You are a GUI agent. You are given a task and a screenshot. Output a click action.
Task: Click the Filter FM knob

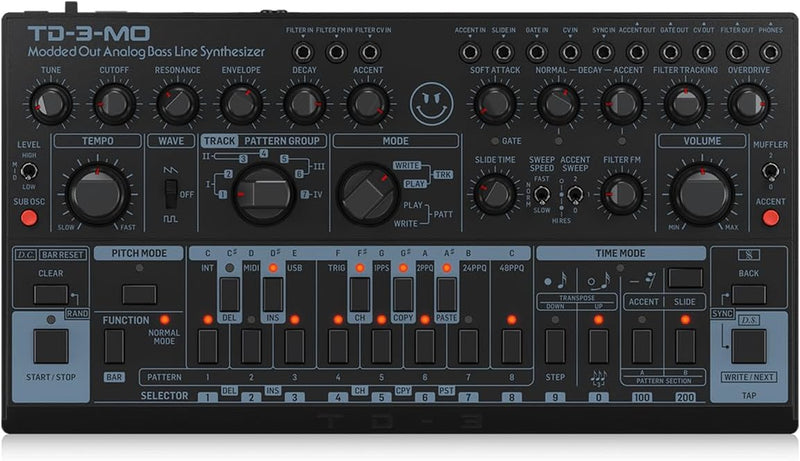pos(621,194)
